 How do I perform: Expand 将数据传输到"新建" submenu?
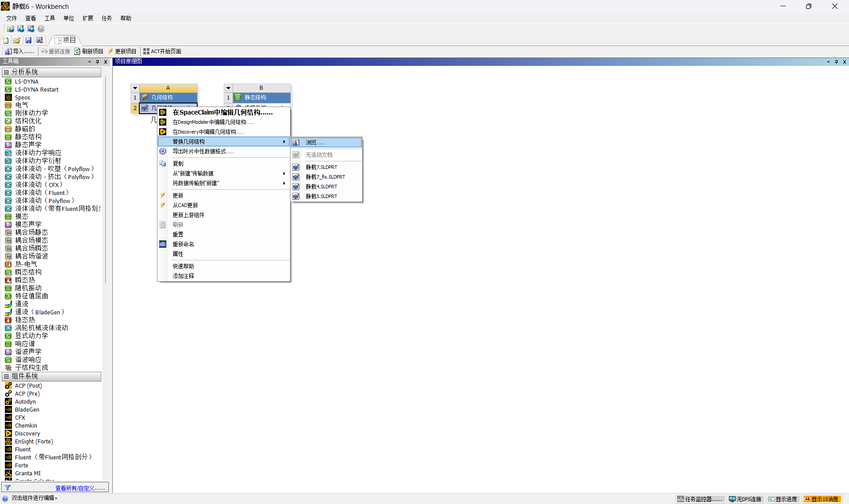224,183
